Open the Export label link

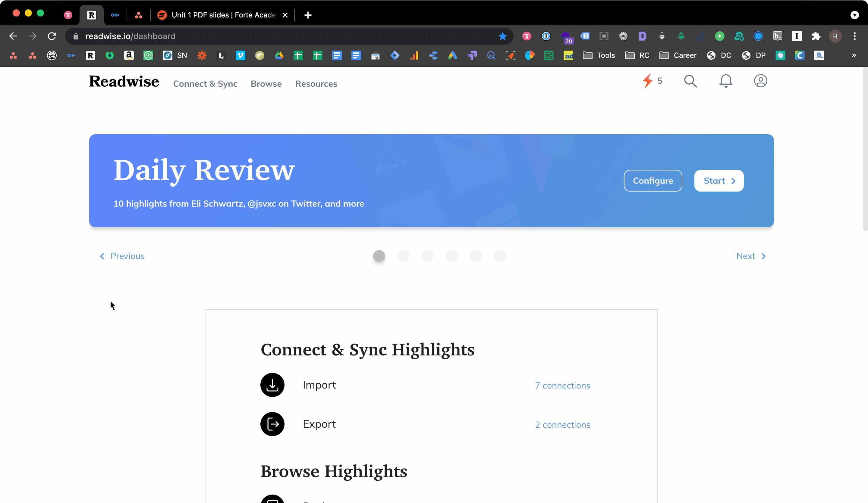[319, 424]
